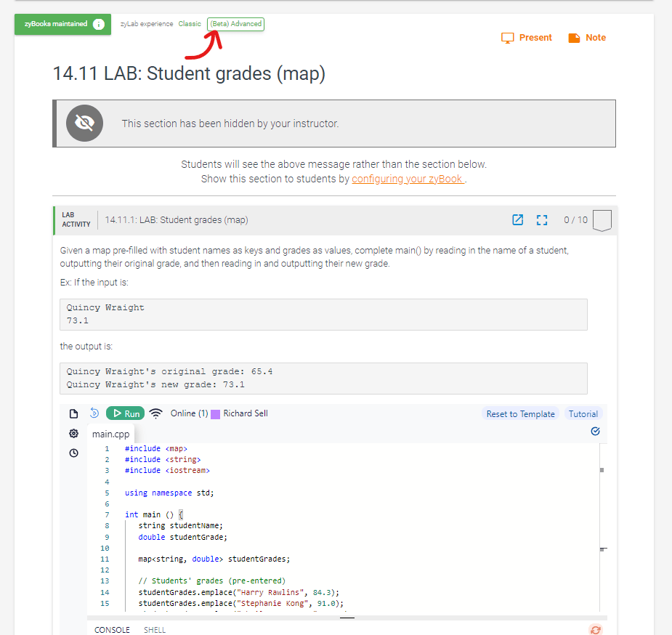Click the saved checkmark icon in editor
The width and height of the screenshot is (672, 635).
coord(595,431)
